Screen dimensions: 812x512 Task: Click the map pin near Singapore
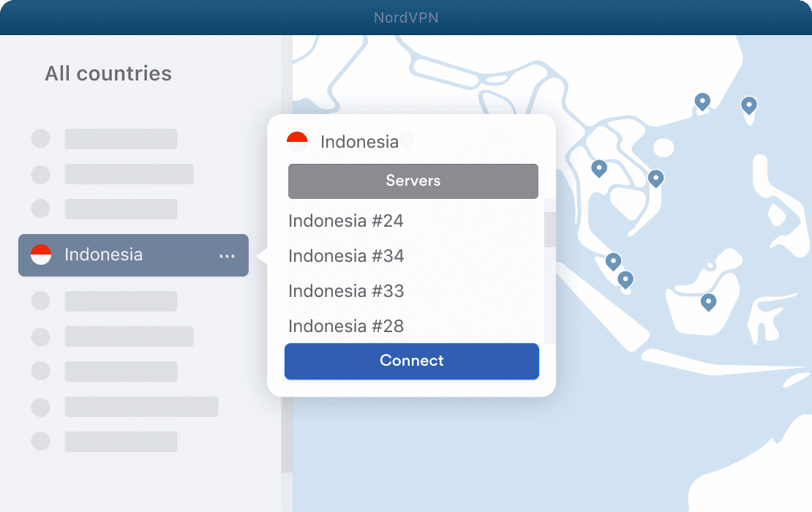click(625, 280)
